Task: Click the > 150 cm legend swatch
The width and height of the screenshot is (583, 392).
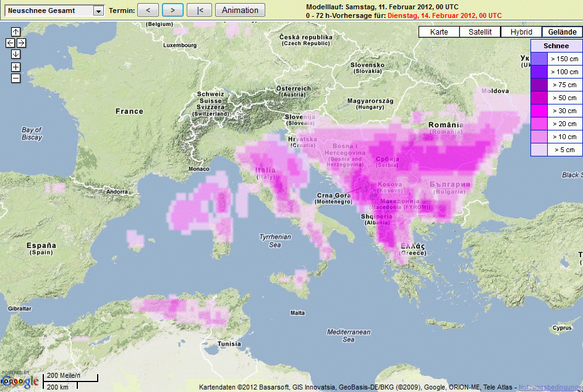Action: click(x=539, y=59)
